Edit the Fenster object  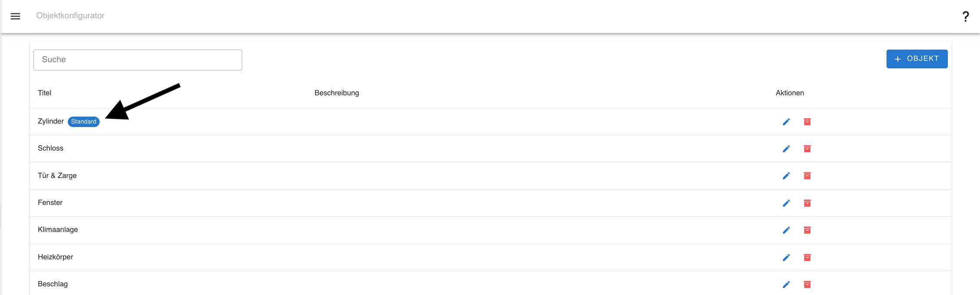786,203
